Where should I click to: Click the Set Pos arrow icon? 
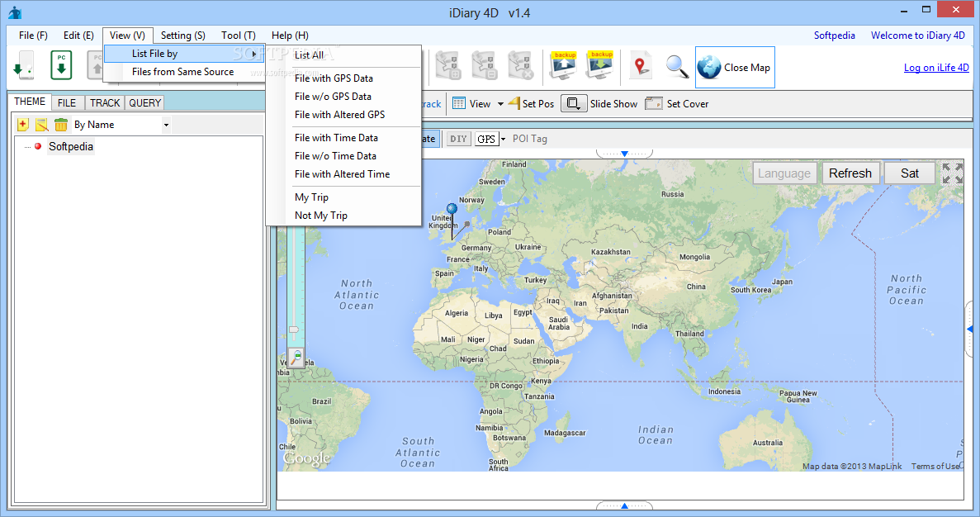coord(514,103)
